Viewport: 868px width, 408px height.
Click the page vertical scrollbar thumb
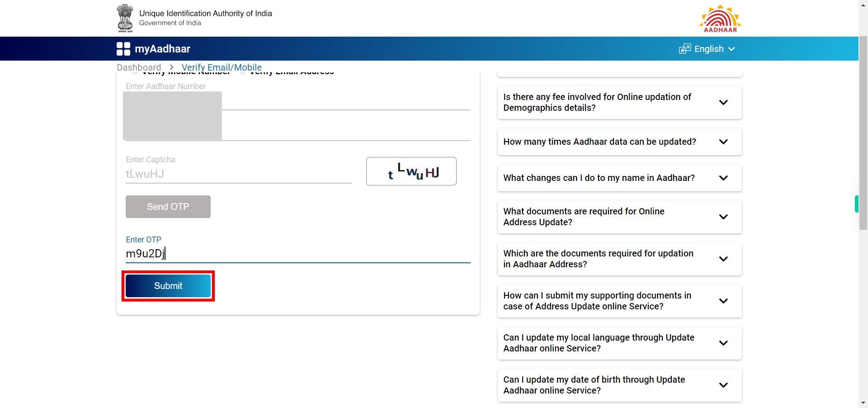(863, 133)
